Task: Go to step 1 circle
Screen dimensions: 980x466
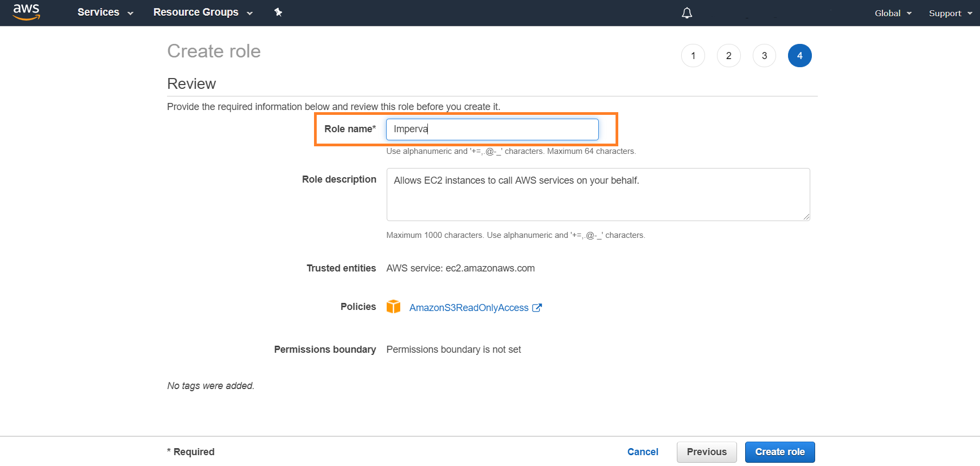Action: pos(693,56)
